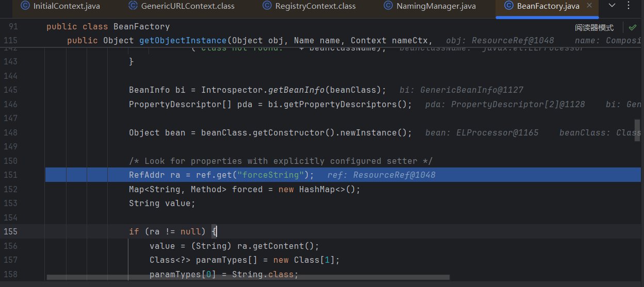Image resolution: width=644 pixels, height=287 pixels.
Task: Click the InitialContext.java tab file icon
Action: click(25, 6)
